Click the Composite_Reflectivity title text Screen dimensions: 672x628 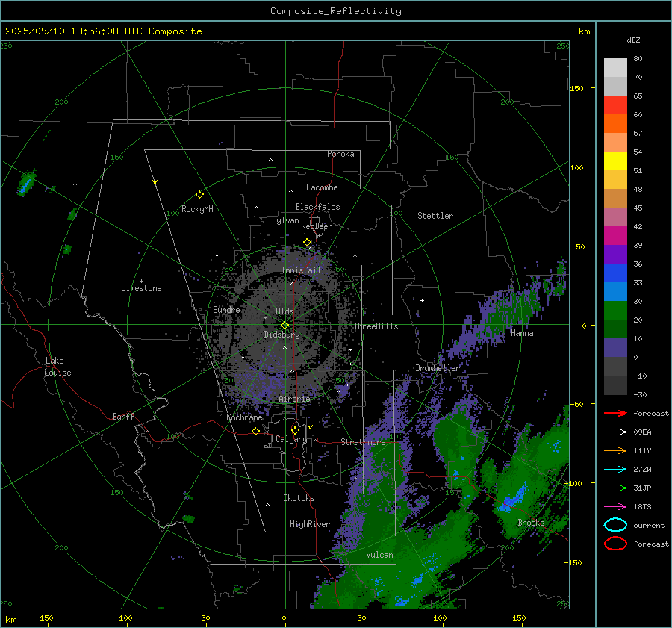[336, 11]
